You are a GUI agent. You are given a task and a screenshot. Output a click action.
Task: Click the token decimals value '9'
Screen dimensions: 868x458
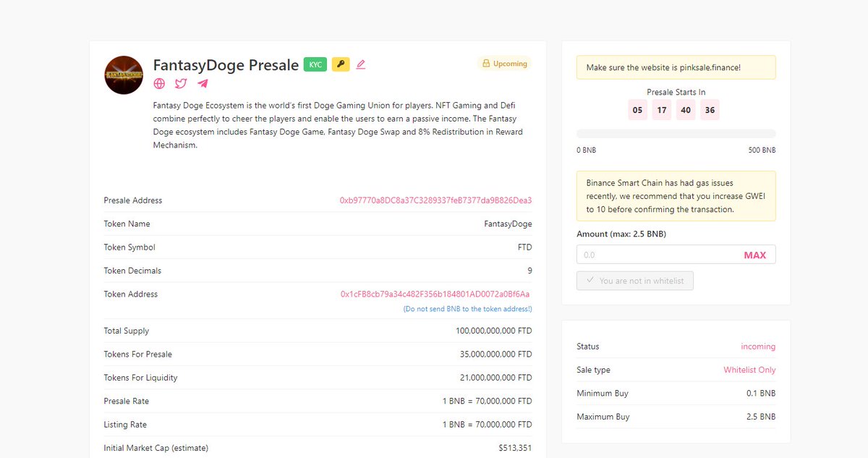coord(529,271)
